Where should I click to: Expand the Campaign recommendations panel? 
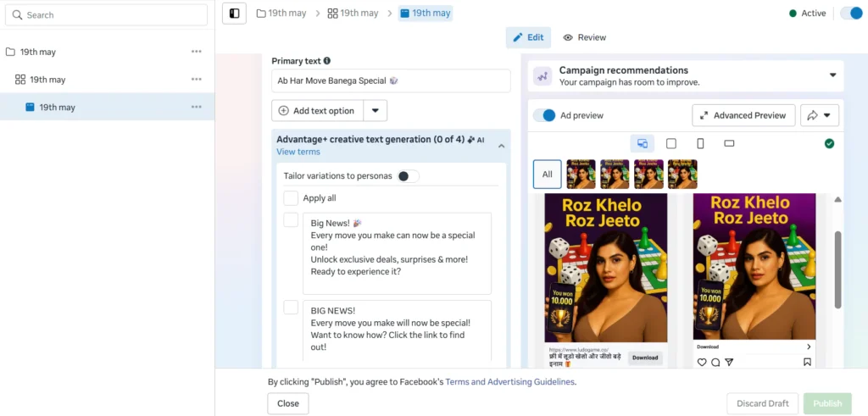832,75
